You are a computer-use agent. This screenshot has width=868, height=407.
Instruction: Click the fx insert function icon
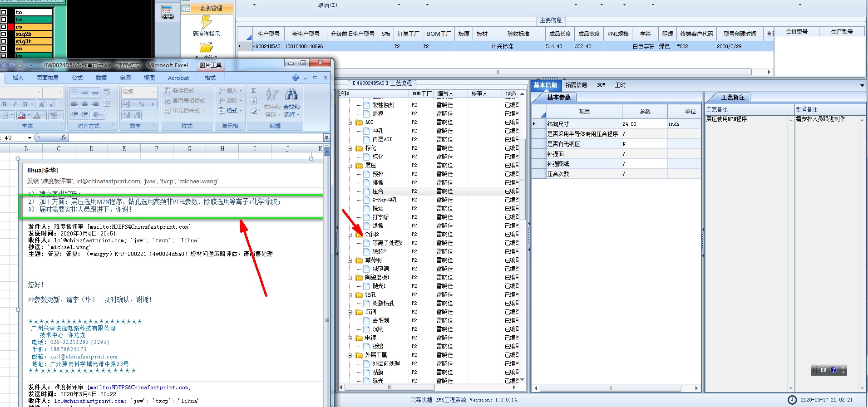(63, 137)
